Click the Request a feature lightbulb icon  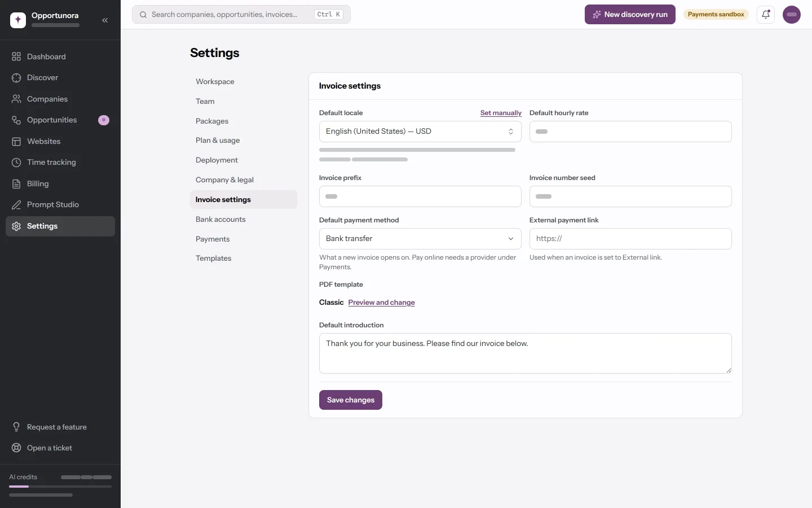coord(16,427)
